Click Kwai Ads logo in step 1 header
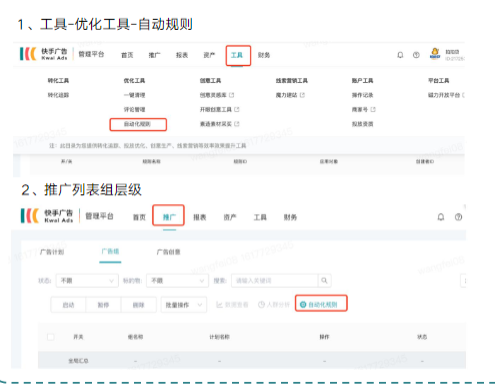The height and width of the screenshot is (387, 495). [44, 54]
